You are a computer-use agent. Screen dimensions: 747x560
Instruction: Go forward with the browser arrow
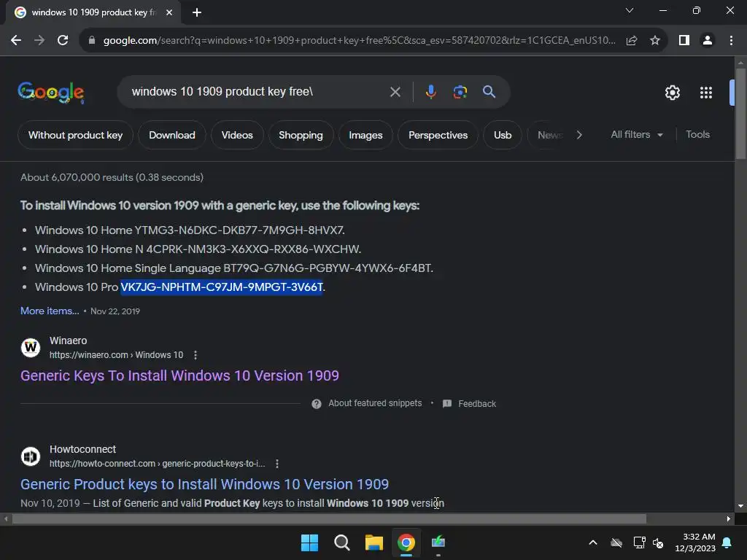point(39,41)
